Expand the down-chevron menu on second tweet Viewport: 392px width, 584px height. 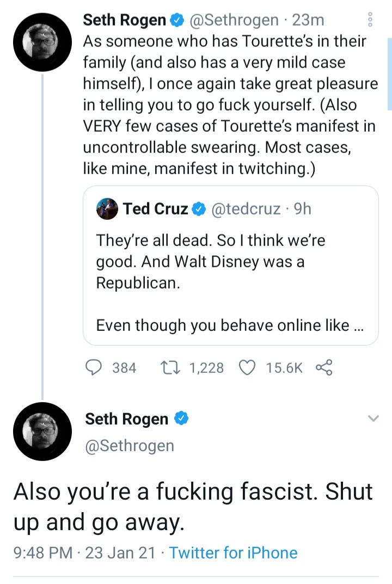373,419
